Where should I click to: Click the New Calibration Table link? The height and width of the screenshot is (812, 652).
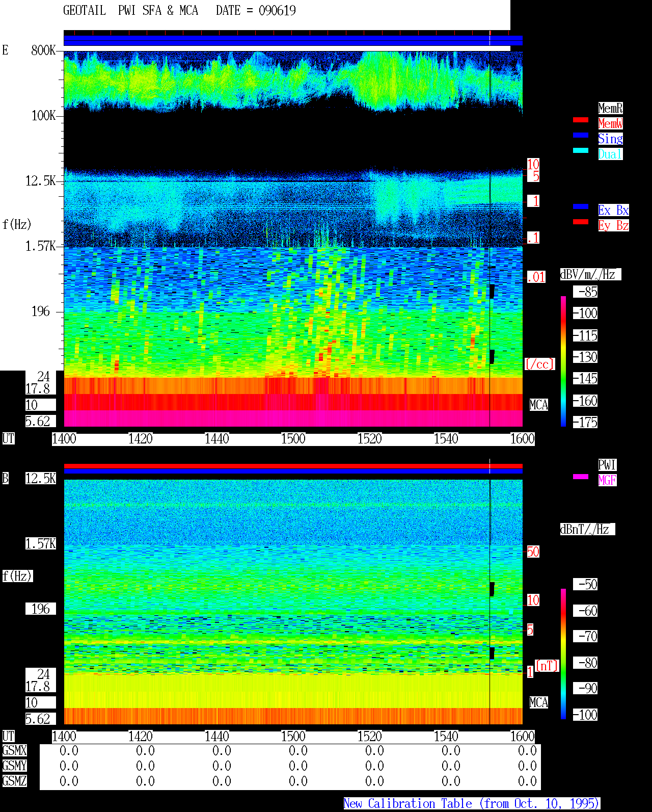472,804
